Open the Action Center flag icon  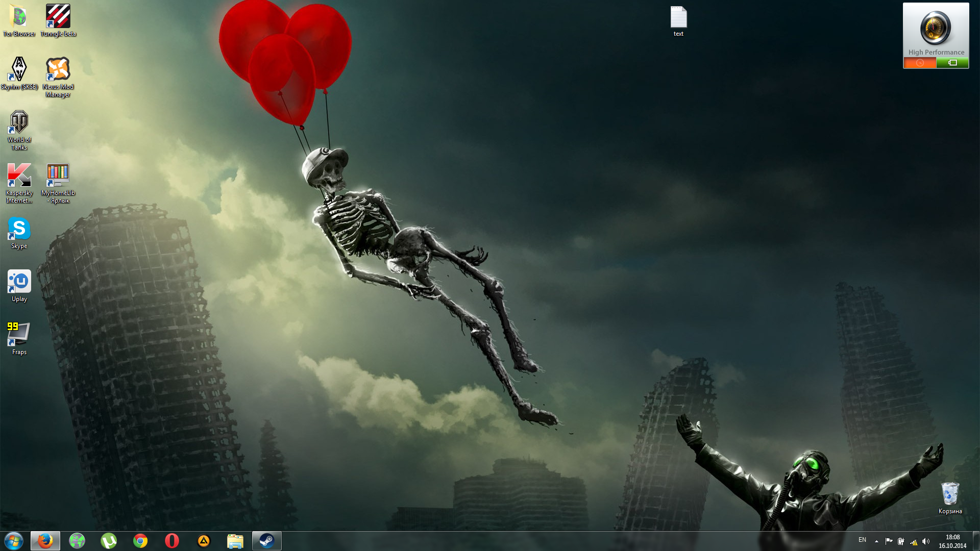coord(889,541)
